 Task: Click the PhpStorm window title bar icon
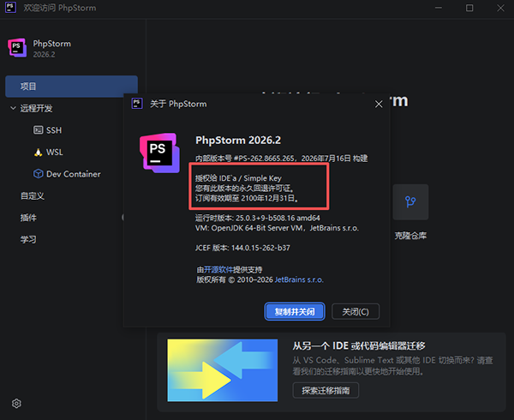click(10, 7)
